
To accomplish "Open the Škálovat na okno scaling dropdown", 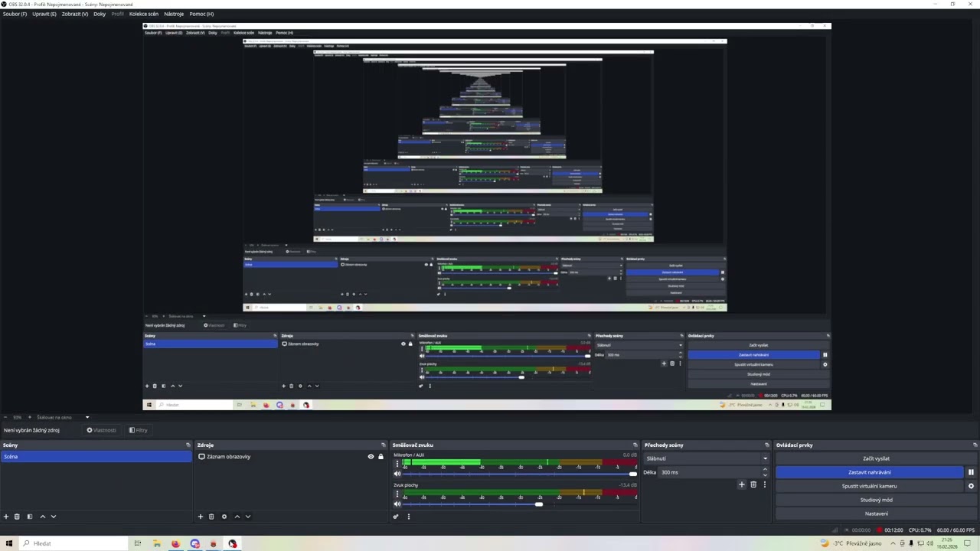I will (x=65, y=417).
